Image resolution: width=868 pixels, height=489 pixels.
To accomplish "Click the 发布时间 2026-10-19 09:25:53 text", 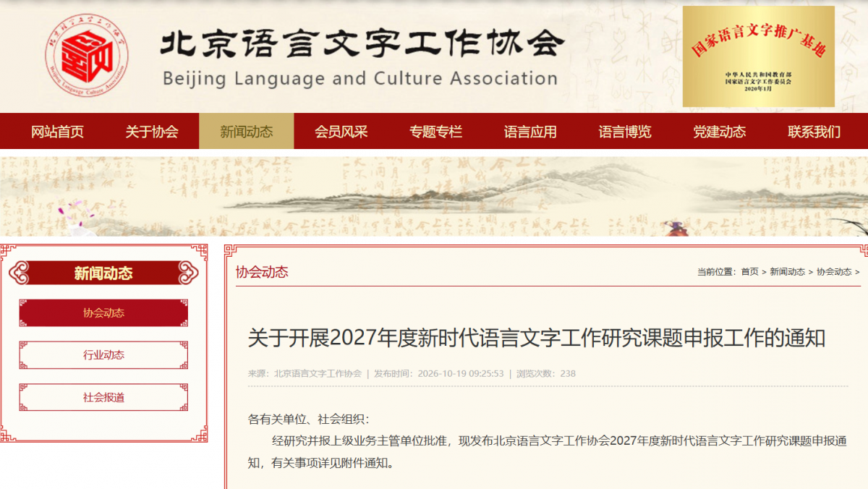I will [438, 374].
